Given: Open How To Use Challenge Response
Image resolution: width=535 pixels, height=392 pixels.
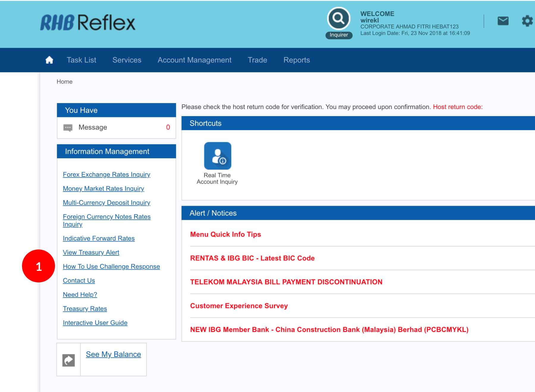Looking at the screenshot, I should click(x=111, y=267).
